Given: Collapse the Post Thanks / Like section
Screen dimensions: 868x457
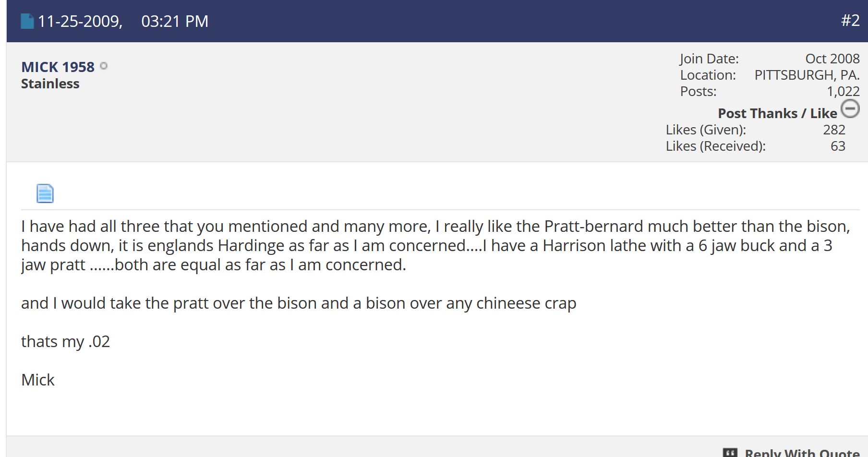Looking at the screenshot, I should 850,108.
